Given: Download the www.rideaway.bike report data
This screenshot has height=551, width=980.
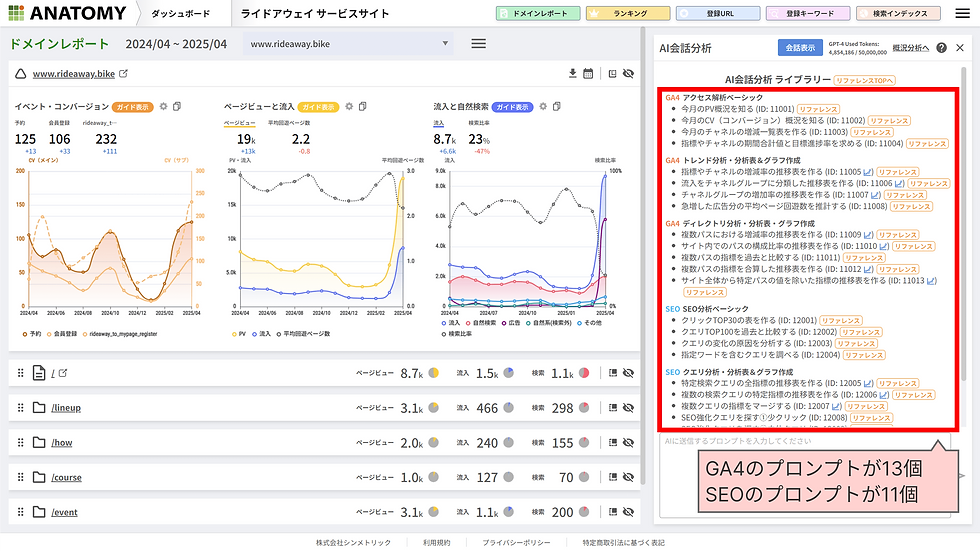Looking at the screenshot, I should (x=572, y=74).
